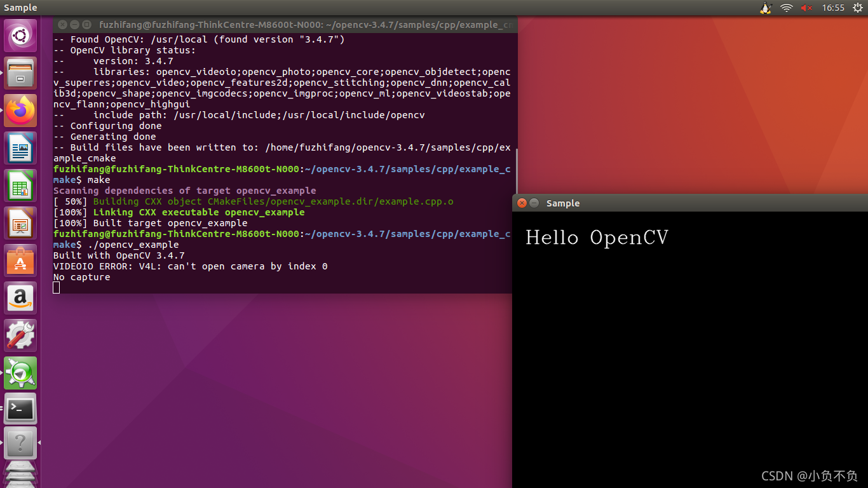This screenshot has width=868, height=488.
Task: Click the 'version: 3.4.7' line
Action: coord(113,61)
